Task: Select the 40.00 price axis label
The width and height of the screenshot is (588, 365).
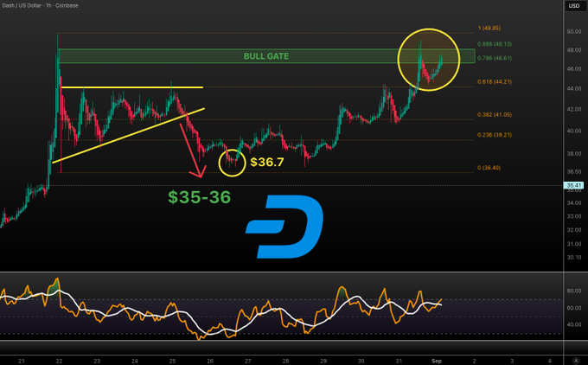Action: point(574,131)
